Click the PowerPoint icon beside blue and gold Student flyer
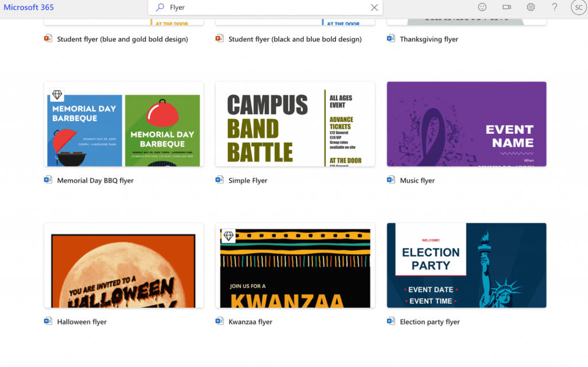 click(x=48, y=38)
